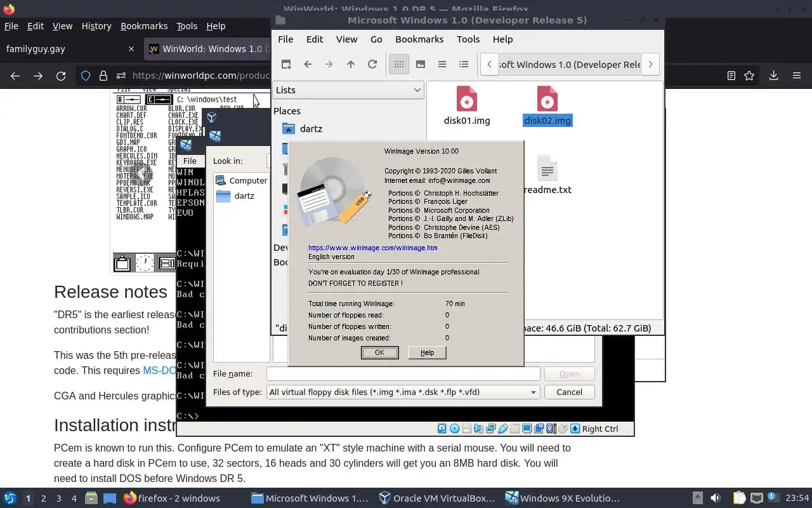Close the familyguy.gay tab
The height and width of the screenshot is (508, 812).
[x=131, y=49]
